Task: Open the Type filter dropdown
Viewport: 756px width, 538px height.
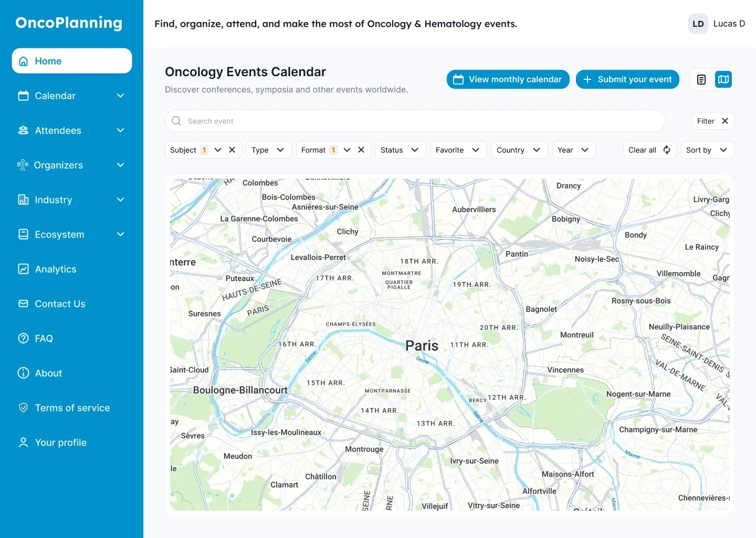Action: 268,150
